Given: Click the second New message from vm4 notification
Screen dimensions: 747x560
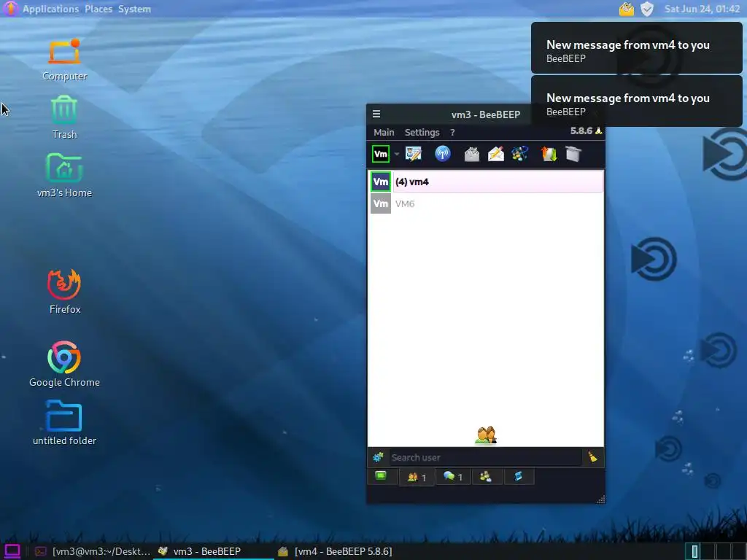Looking at the screenshot, I should point(636,101).
